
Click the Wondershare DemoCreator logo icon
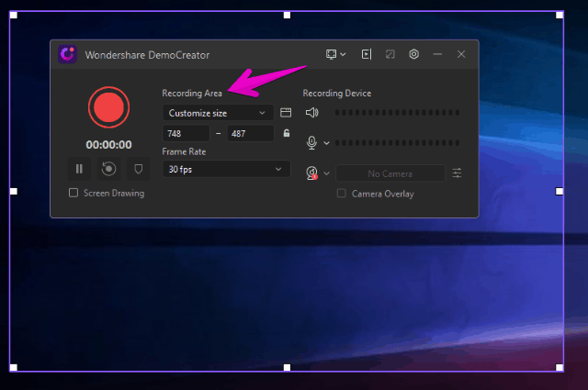pos(67,54)
